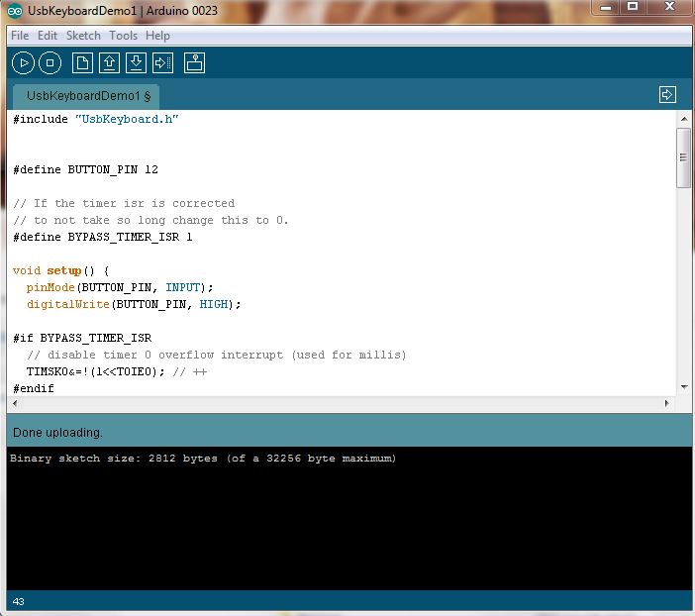Click the Arduino logo in title bar
The width and height of the screenshot is (695, 616).
click(15, 11)
